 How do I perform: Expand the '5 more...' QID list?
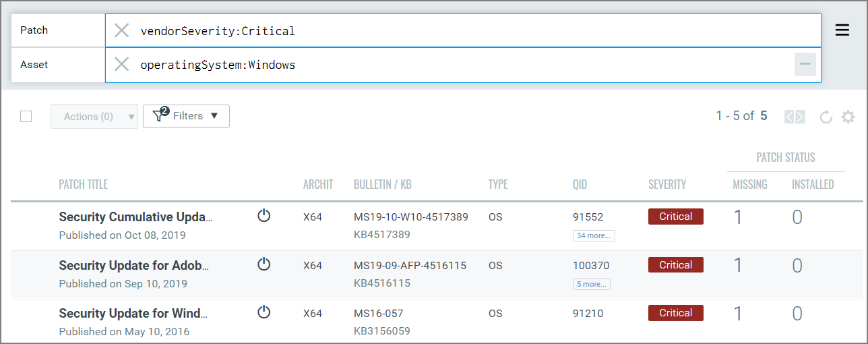592,284
